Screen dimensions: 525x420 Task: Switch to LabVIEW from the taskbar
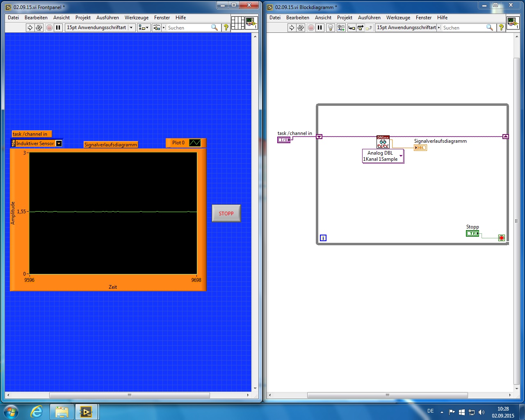click(87, 412)
